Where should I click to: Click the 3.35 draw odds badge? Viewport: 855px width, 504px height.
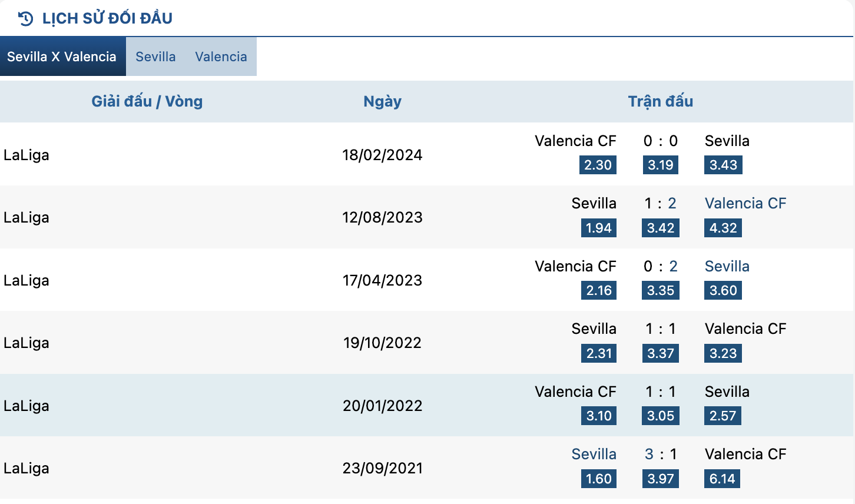point(660,290)
